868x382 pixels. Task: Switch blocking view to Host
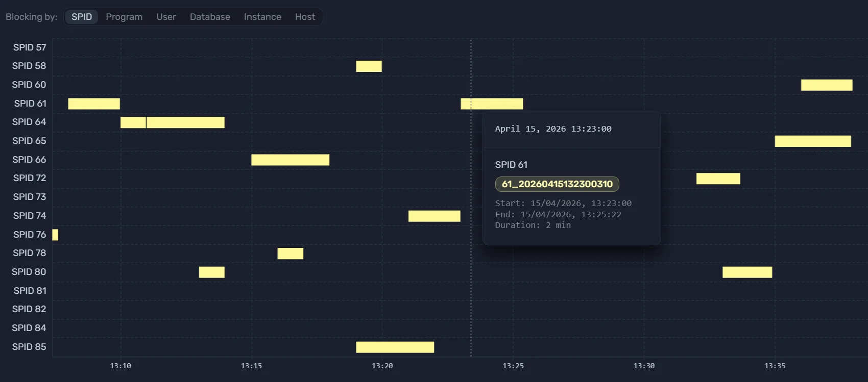click(305, 17)
